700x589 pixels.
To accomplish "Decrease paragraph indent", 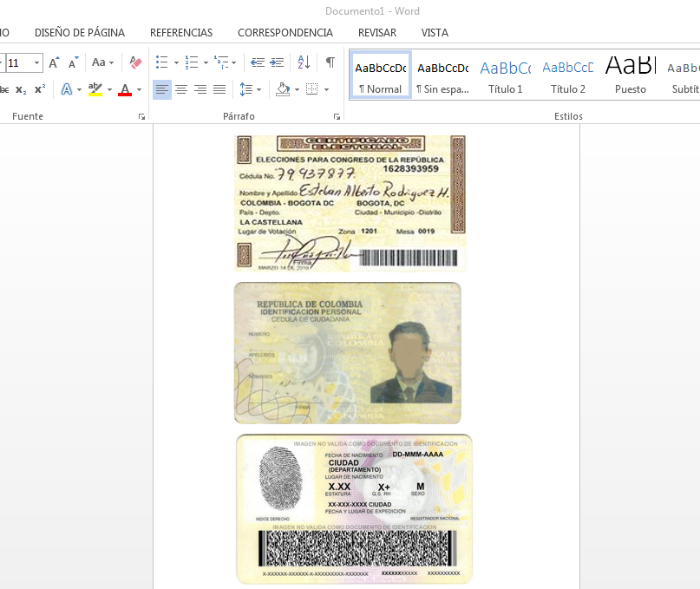I will (x=258, y=62).
